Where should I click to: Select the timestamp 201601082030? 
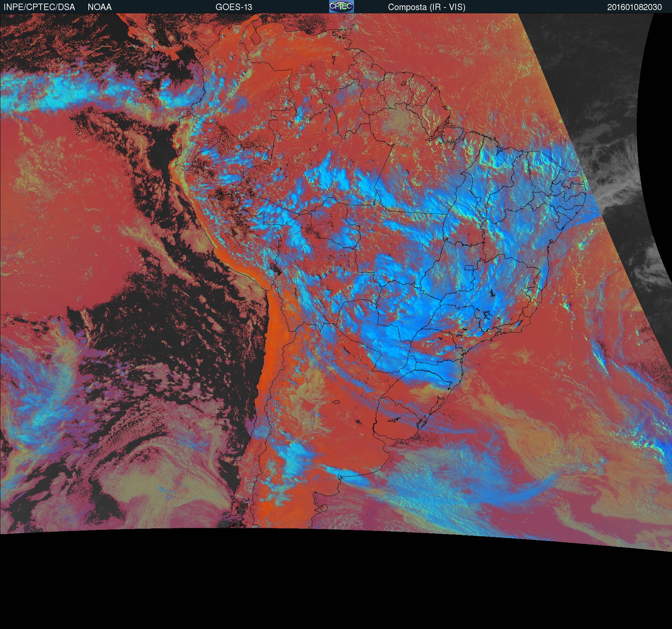pos(635,7)
